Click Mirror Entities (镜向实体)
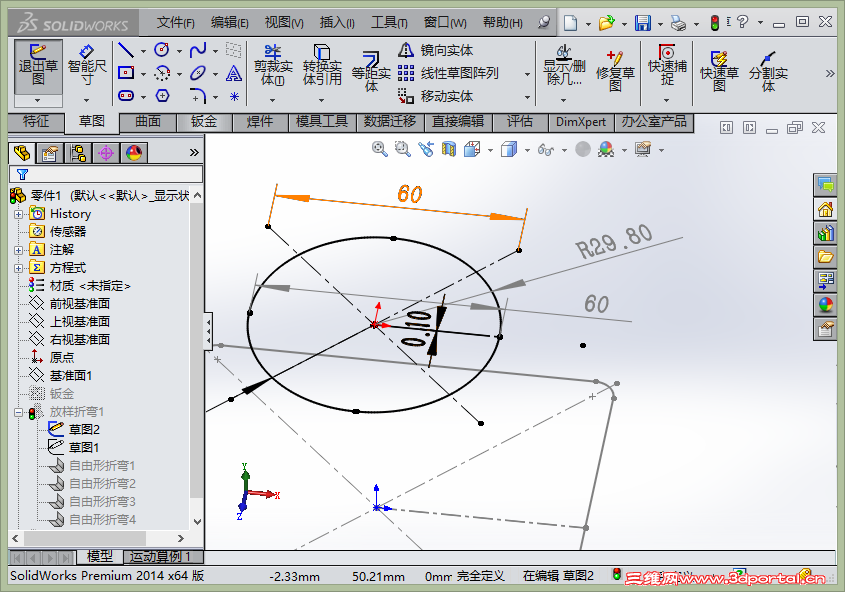 435,51
